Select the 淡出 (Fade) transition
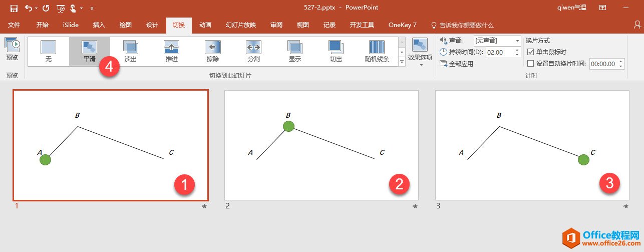The height and width of the screenshot is (252, 644). click(x=130, y=52)
